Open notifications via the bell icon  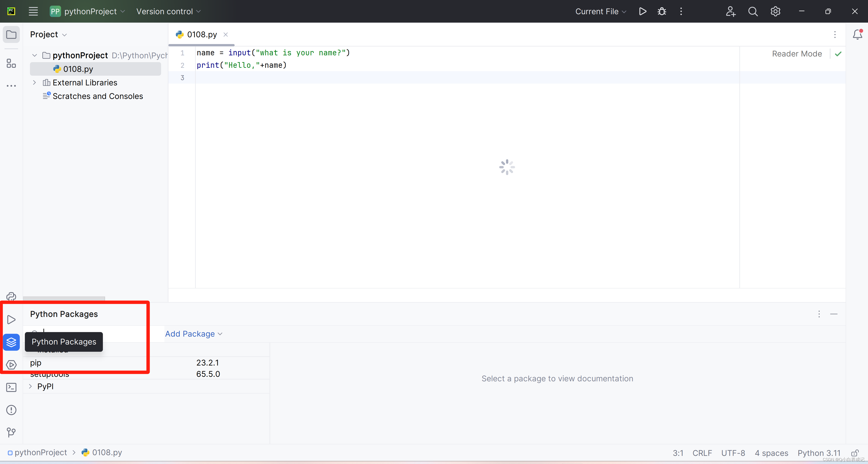(x=857, y=34)
